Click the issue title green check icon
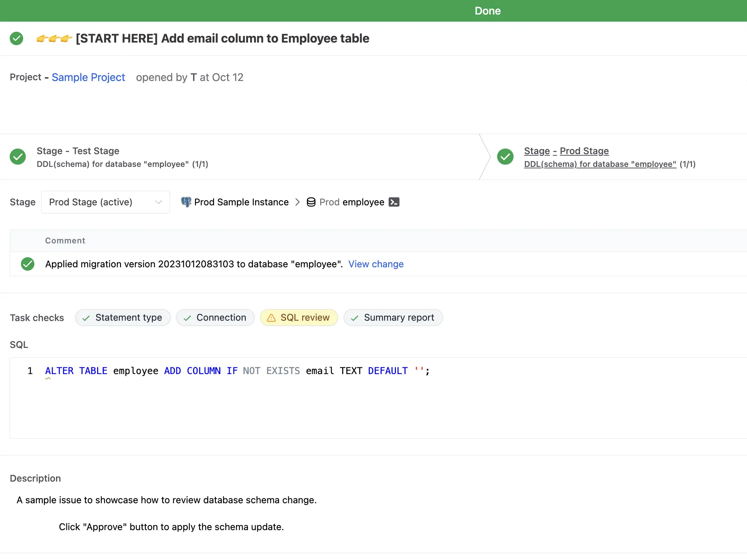The width and height of the screenshot is (747, 560). 16,38
